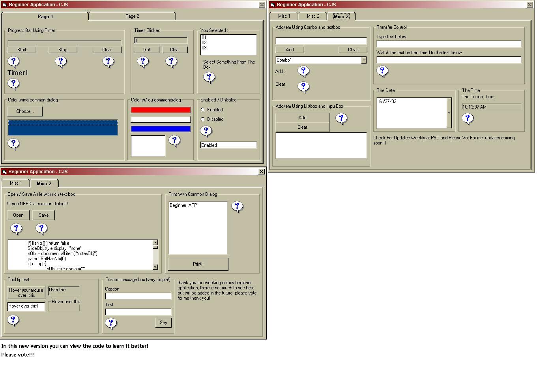Click the Choose... color button
This screenshot has width=537, height=392.
click(25, 111)
